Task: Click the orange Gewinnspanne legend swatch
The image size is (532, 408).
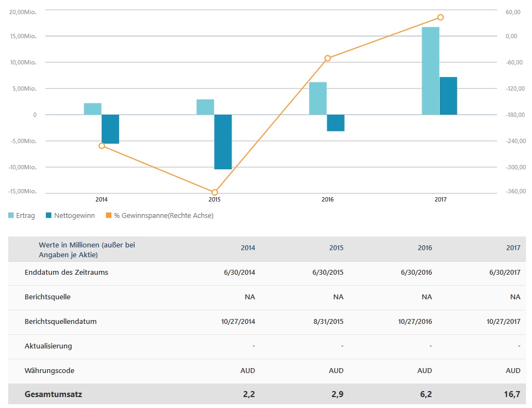Action: click(109, 216)
